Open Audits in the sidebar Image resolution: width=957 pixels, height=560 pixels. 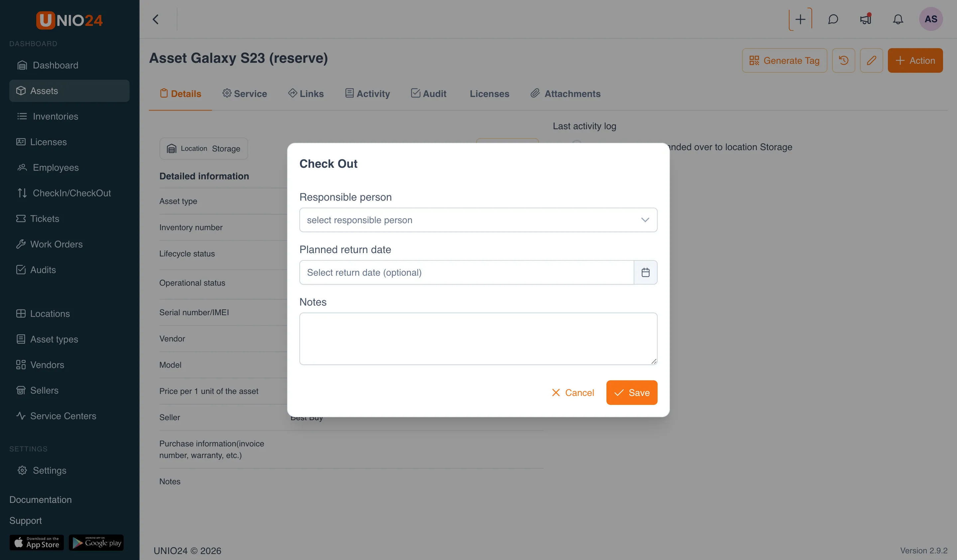(x=69, y=270)
